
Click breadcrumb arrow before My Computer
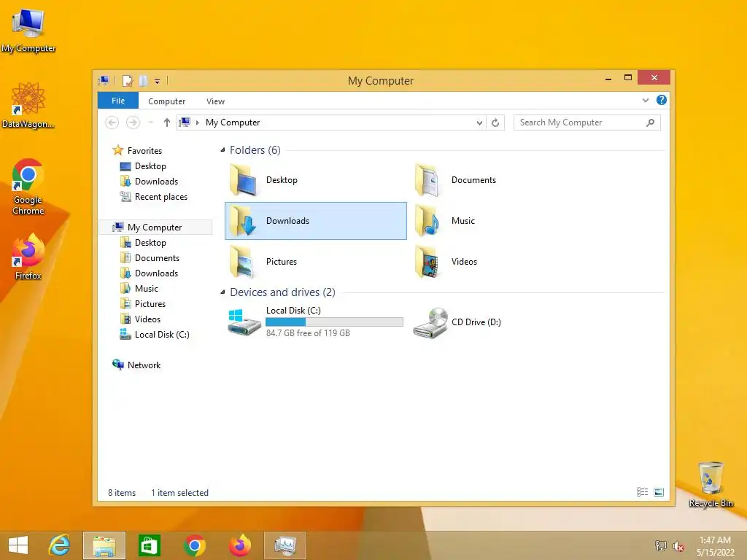point(197,122)
